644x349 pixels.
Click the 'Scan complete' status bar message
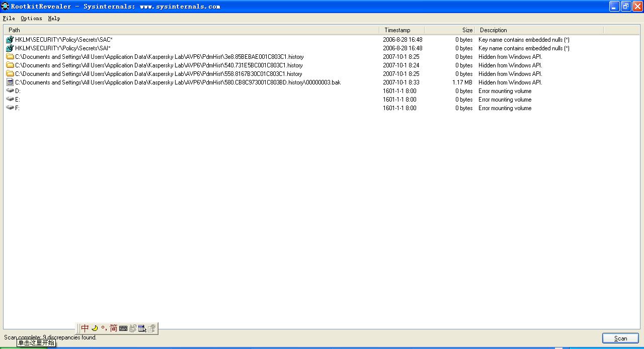click(x=50, y=337)
